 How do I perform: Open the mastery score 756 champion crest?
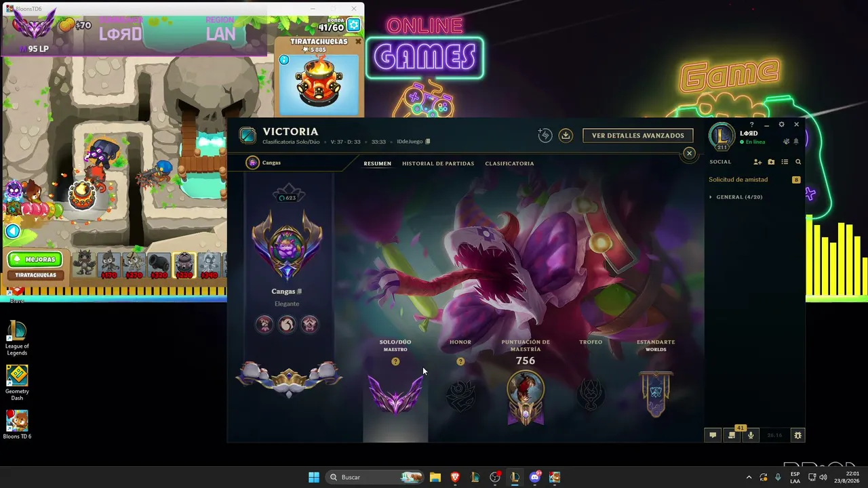pyautogui.click(x=526, y=397)
